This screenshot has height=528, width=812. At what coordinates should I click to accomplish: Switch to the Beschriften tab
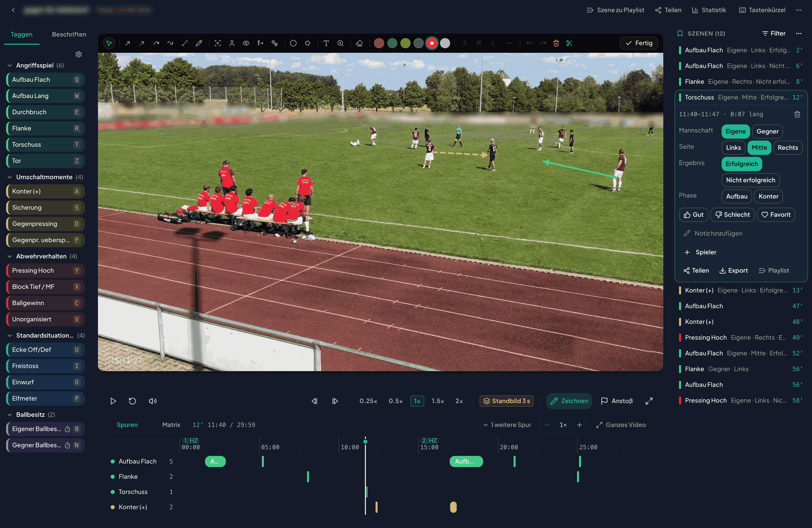[69, 35]
